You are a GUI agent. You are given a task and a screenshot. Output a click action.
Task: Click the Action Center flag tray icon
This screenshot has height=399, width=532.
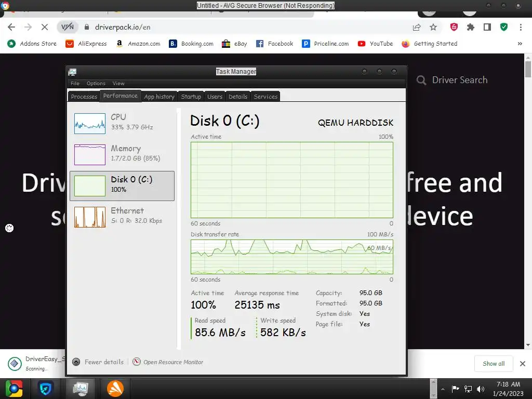coord(455,389)
